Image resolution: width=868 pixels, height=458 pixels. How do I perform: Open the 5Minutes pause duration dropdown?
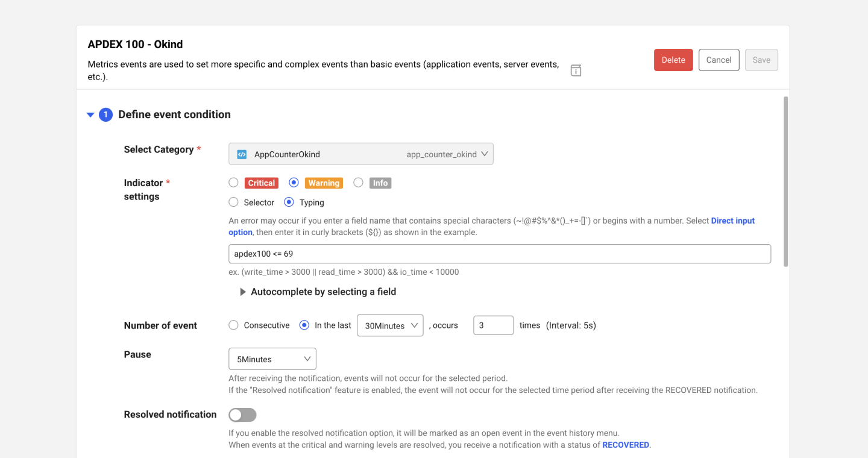pos(272,359)
